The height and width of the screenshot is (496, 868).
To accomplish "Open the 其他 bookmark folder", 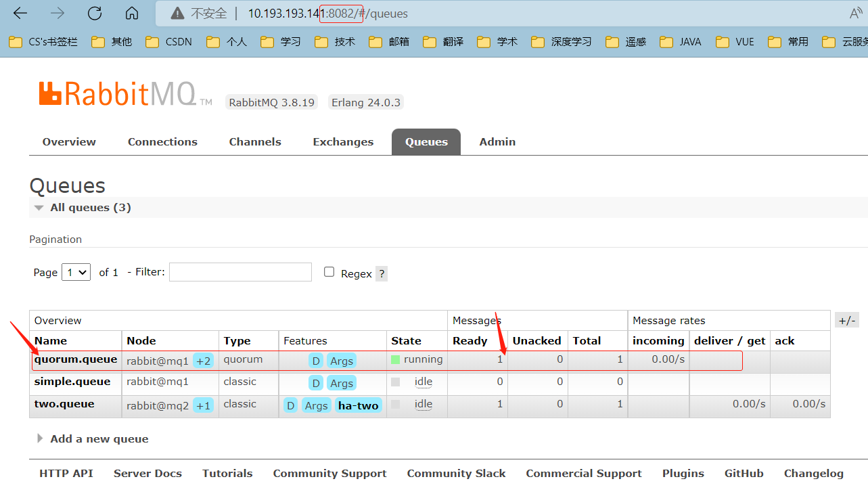I will coord(112,42).
